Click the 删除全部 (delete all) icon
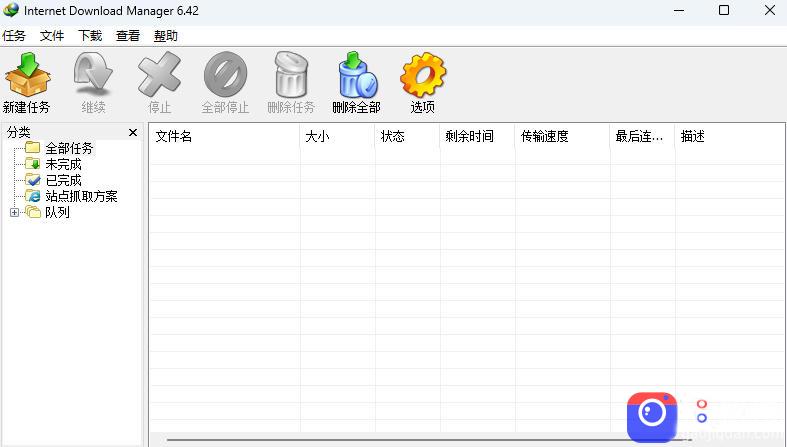Viewport: 787px width, 447px height. 357,74
